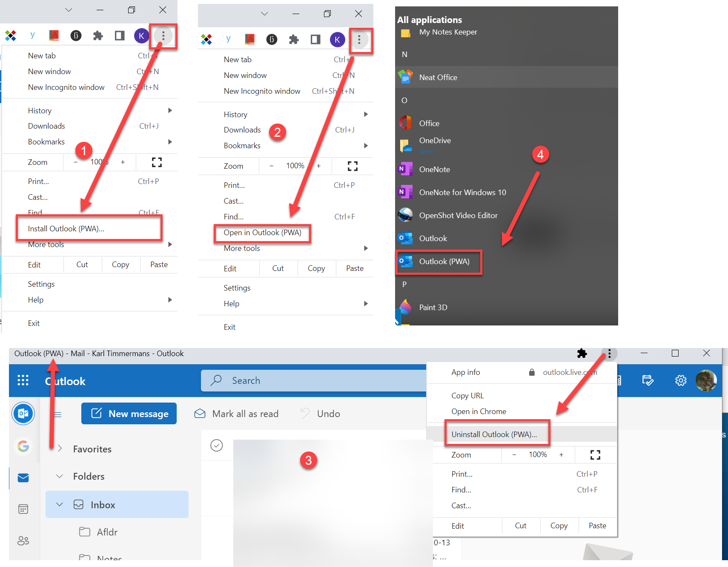Click the Google shortcut in the sidebar

pos(23,446)
